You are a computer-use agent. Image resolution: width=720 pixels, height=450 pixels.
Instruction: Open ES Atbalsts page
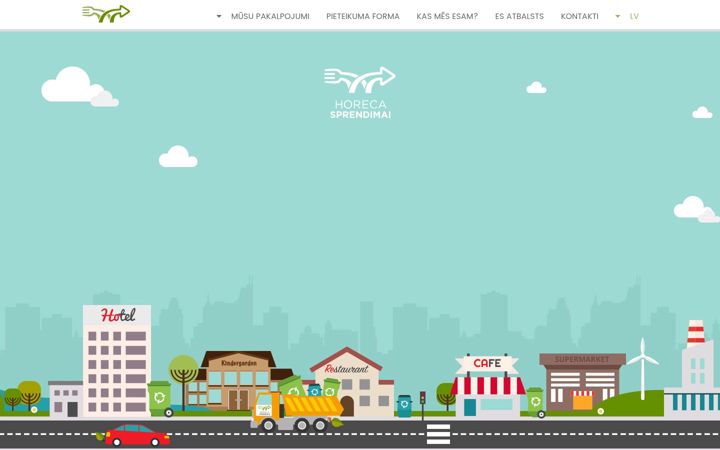tap(519, 17)
